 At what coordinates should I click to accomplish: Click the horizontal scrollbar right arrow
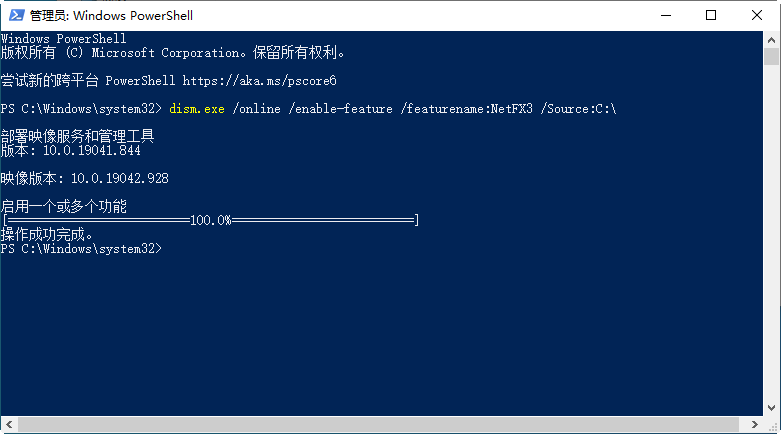point(755,425)
